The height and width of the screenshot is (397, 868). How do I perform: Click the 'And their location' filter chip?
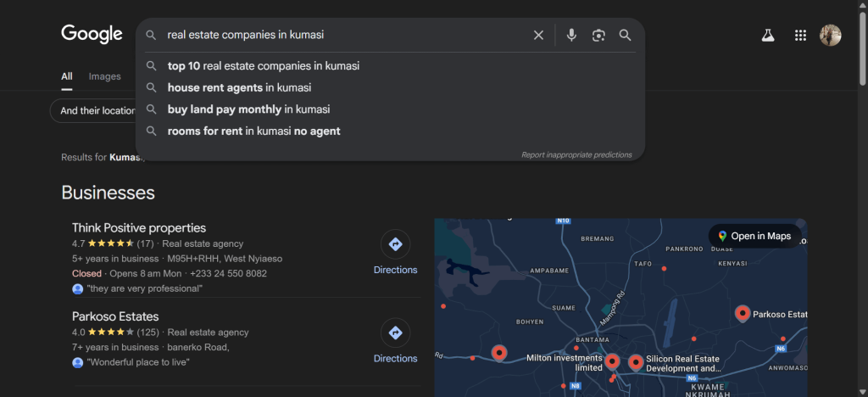click(93, 111)
